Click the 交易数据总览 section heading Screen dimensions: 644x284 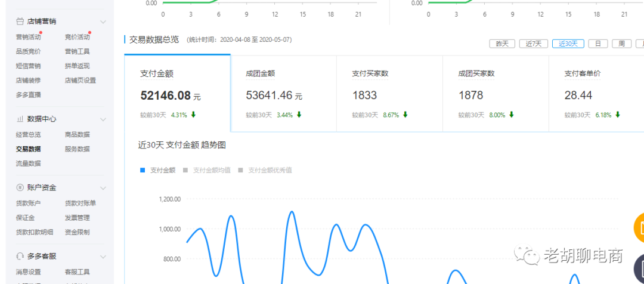tap(154, 40)
